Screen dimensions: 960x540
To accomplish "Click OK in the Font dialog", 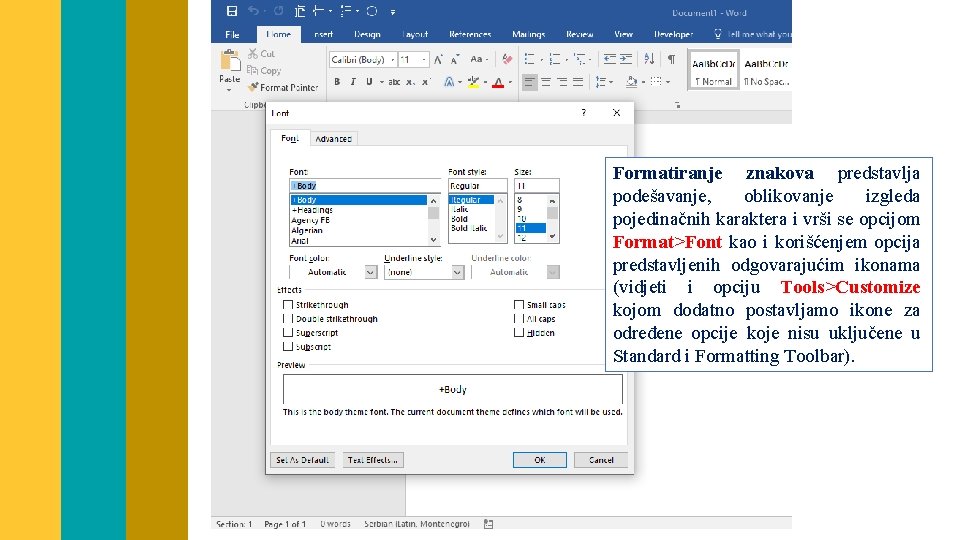I will click(x=539, y=460).
